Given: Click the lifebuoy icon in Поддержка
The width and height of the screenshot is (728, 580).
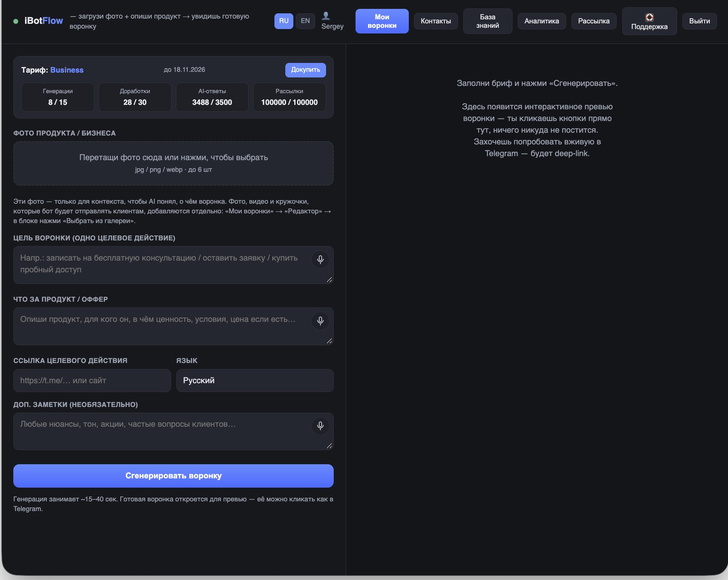Looking at the screenshot, I should [649, 17].
